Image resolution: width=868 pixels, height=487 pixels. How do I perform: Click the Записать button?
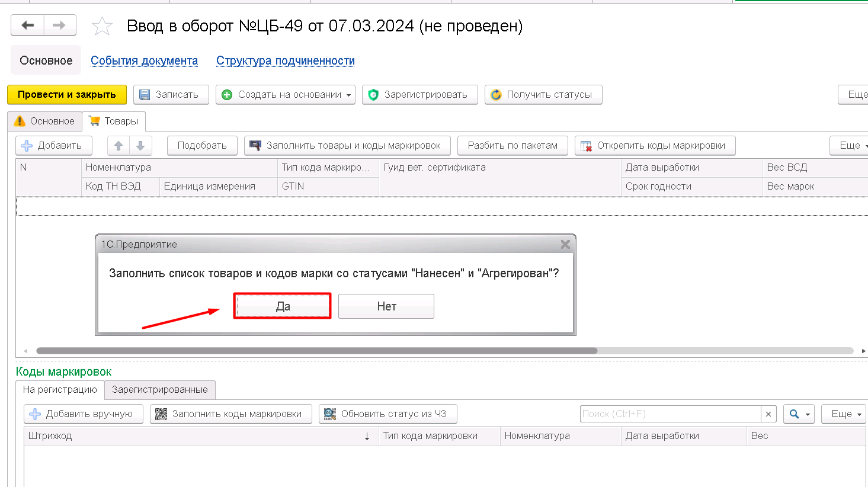(171, 95)
